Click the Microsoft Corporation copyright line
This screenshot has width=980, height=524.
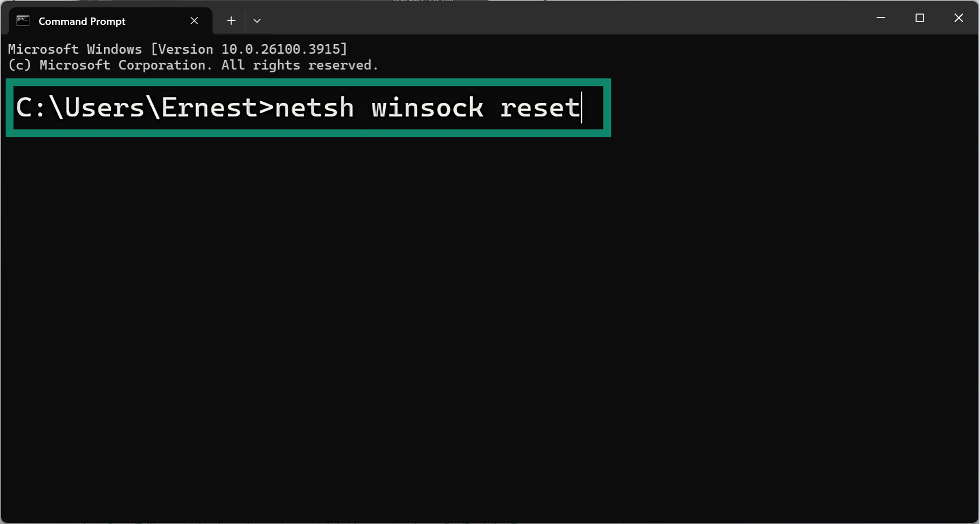coord(193,65)
